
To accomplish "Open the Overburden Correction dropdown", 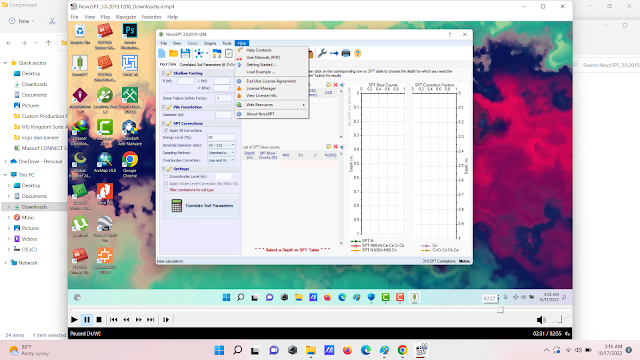I will 221,160.
